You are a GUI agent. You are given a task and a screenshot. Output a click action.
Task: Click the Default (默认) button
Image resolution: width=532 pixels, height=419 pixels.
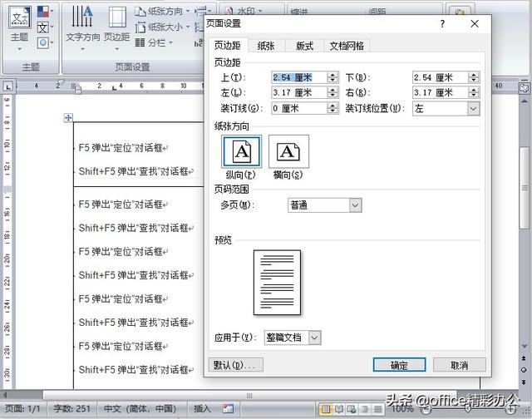click(235, 365)
